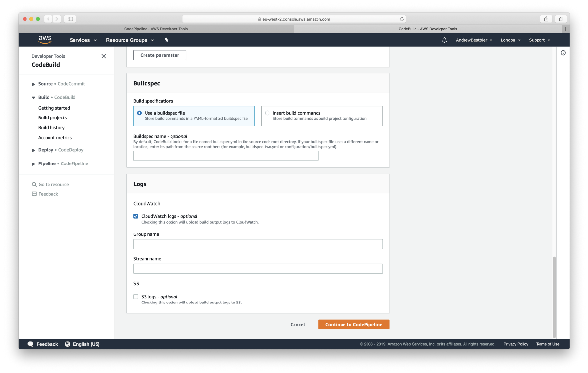Click the Cancel button
Screen dimensions: 588x373
coord(297,325)
